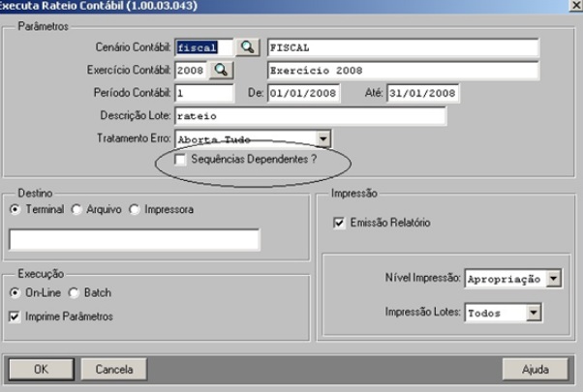The width and height of the screenshot is (583, 392).
Task: Focus the Período Contábil field
Action: pyautogui.click(x=204, y=93)
